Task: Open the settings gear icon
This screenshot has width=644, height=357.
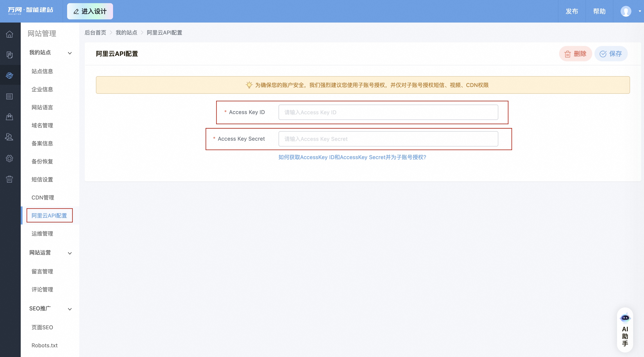Action: pos(9,158)
